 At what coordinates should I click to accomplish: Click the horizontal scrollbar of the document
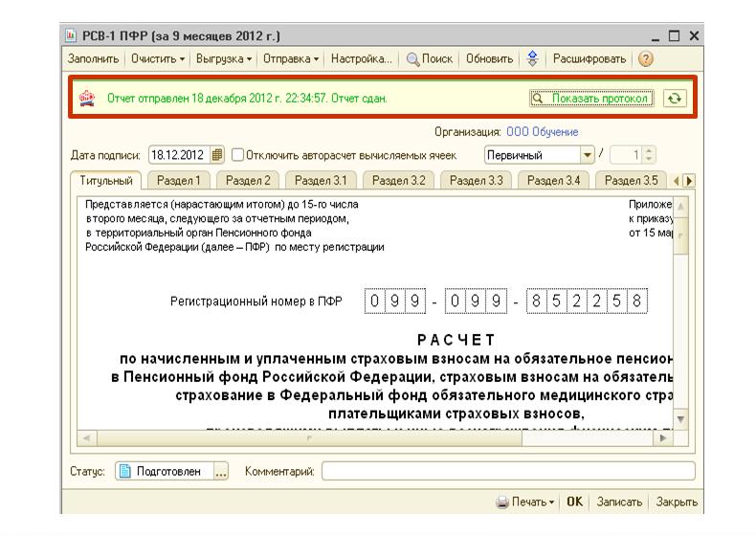pos(373,437)
